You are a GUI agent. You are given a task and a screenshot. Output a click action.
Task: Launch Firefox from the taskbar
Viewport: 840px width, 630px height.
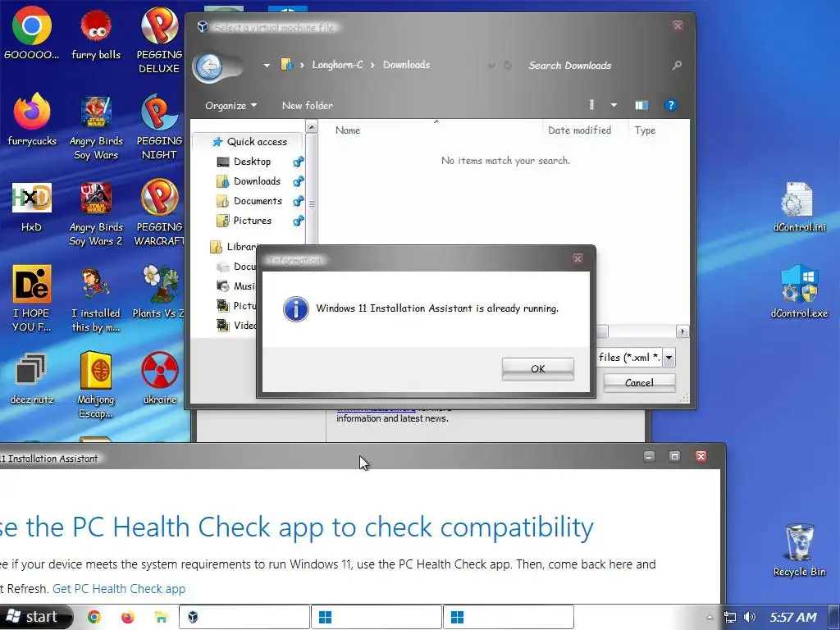[127, 617]
